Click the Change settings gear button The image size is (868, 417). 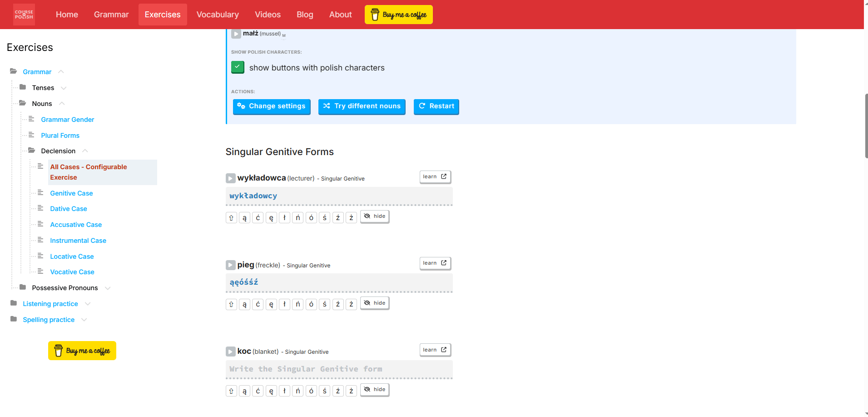(x=272, y=106)
